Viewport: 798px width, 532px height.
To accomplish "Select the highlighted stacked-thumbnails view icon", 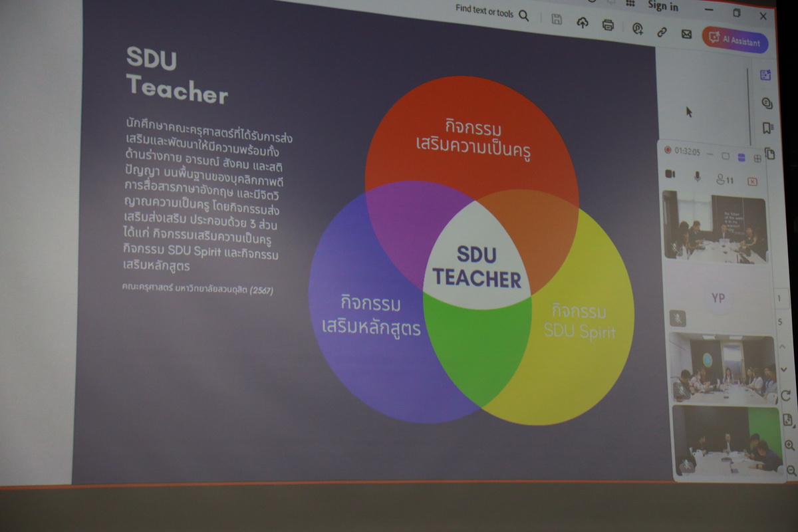I will pyautogui.click(x=742, y=158).
